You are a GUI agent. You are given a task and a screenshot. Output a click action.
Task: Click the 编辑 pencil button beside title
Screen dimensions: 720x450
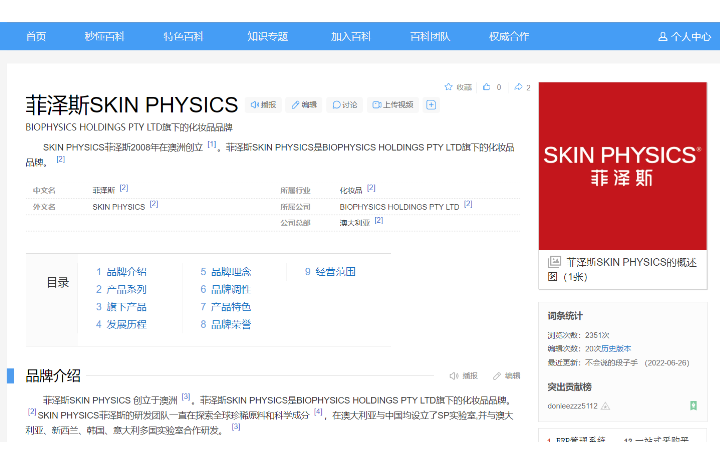coord(304,105)
